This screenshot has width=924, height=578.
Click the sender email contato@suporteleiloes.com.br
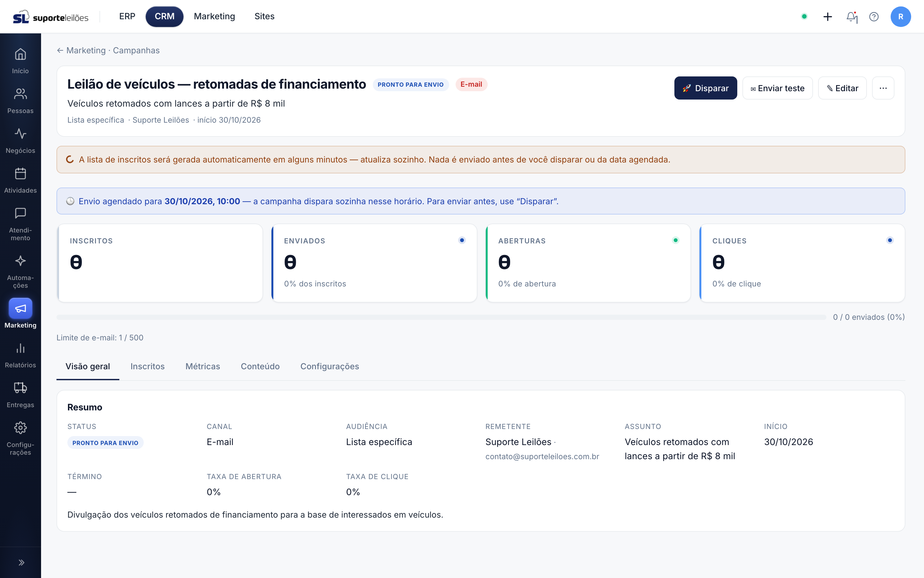tap(542, 456)
